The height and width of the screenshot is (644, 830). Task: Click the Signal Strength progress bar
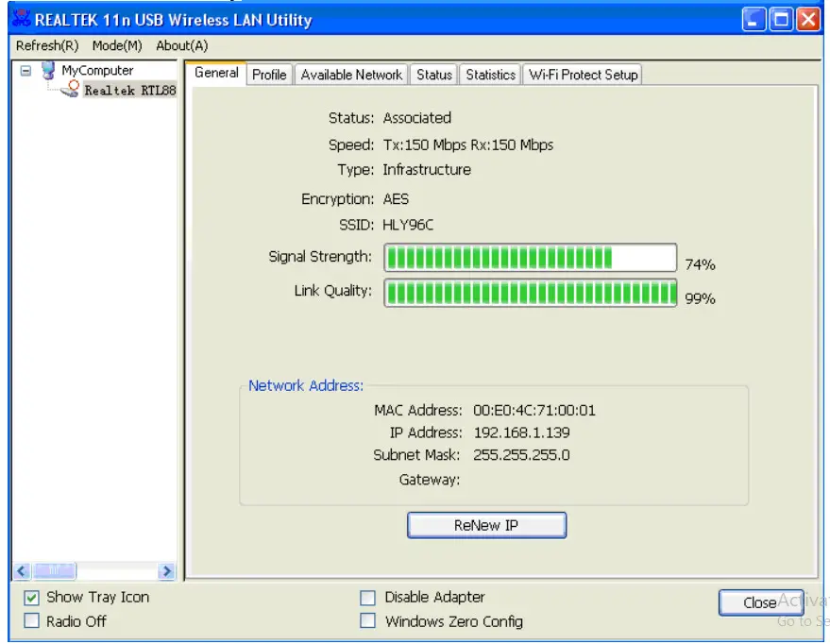pos(530,257)
